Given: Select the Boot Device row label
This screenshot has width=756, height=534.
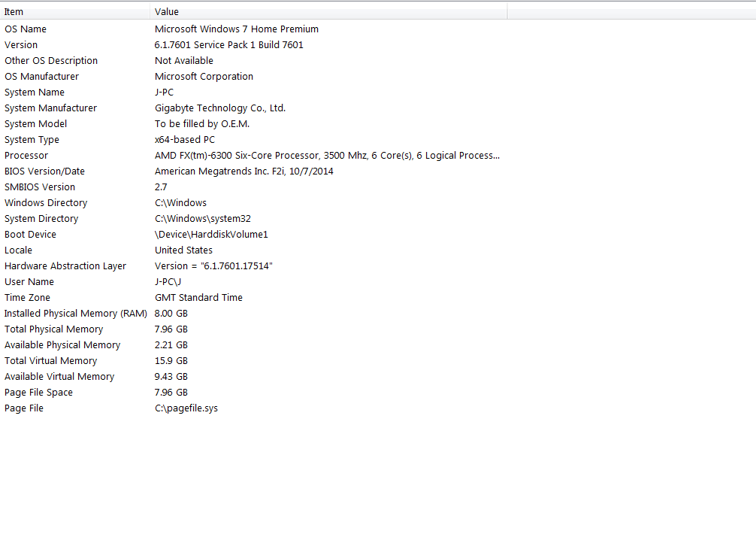Looking at the screenshot, I should tap(30, 235).
